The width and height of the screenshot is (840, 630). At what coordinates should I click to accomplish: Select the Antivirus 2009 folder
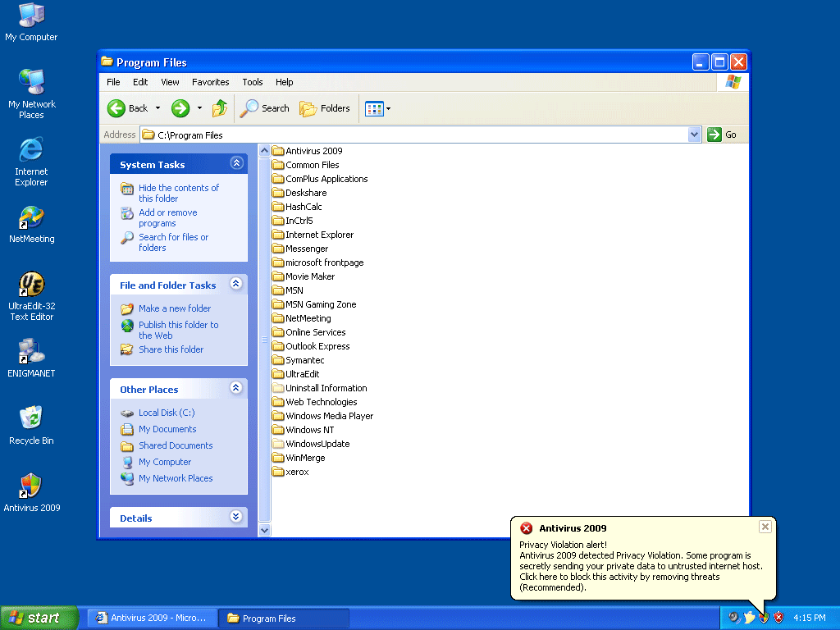point(313,151)
